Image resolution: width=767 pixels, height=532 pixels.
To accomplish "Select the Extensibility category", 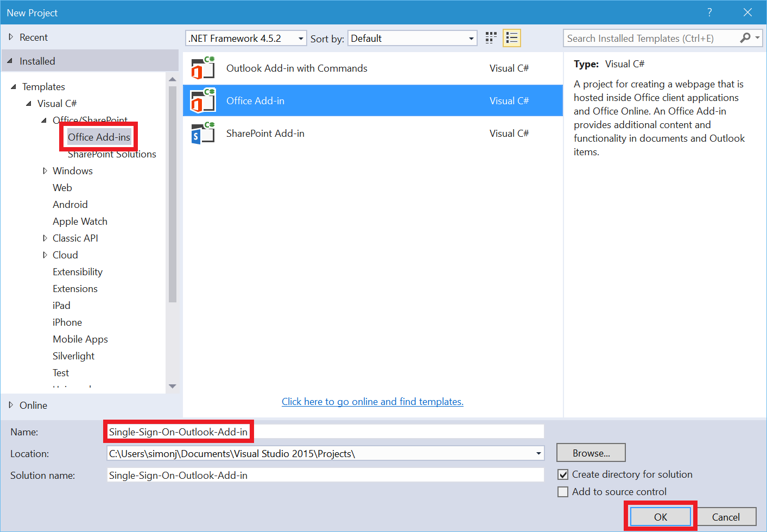I will point(78,272).
